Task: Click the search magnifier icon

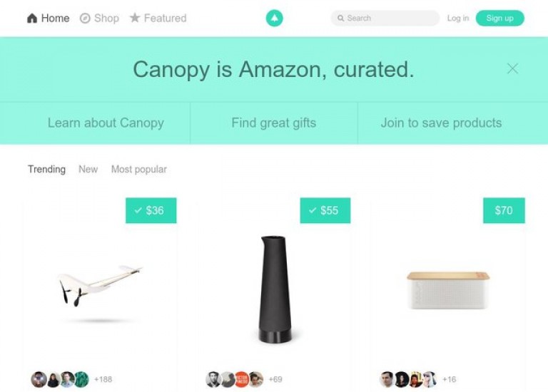Action: coord(341,18)
